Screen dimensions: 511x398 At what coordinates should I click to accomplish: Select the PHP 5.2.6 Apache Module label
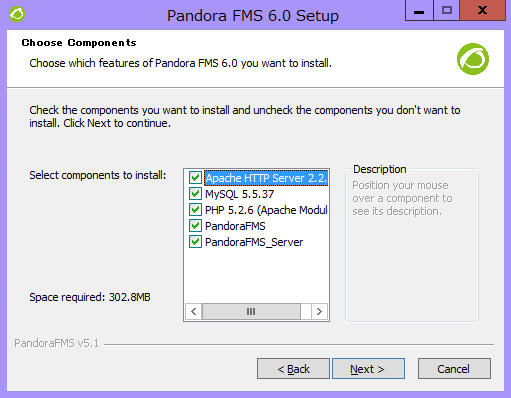click(x=266, y=210)
